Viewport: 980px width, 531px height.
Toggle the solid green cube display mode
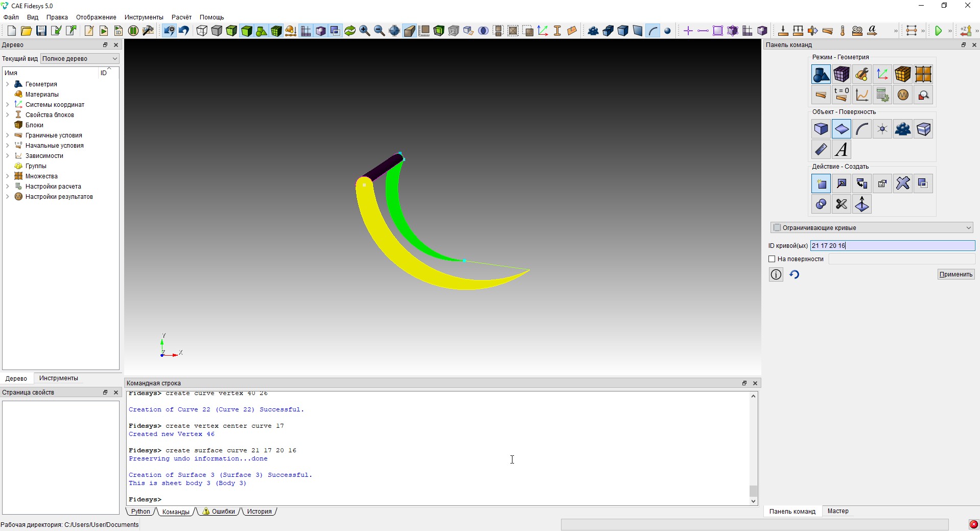coord(246,31)
